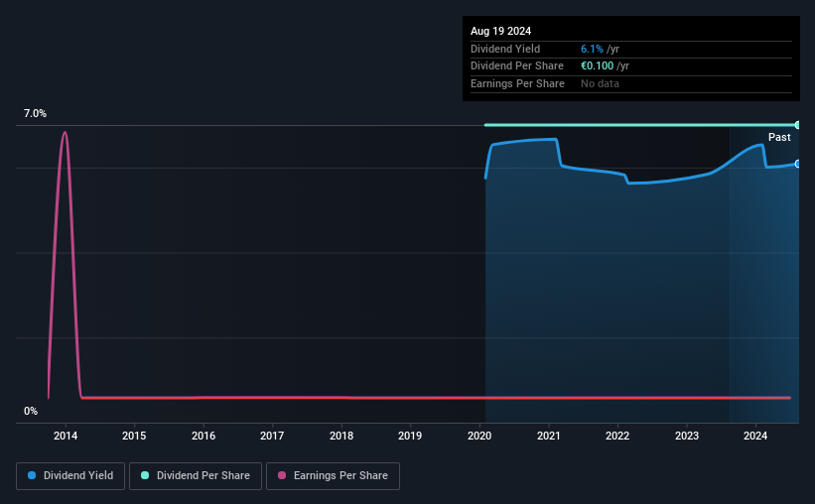The height and width of the screenshot is (504, 815).
Task: Toggle the Dividend Per Share legend button
Action: coord(196,476)
